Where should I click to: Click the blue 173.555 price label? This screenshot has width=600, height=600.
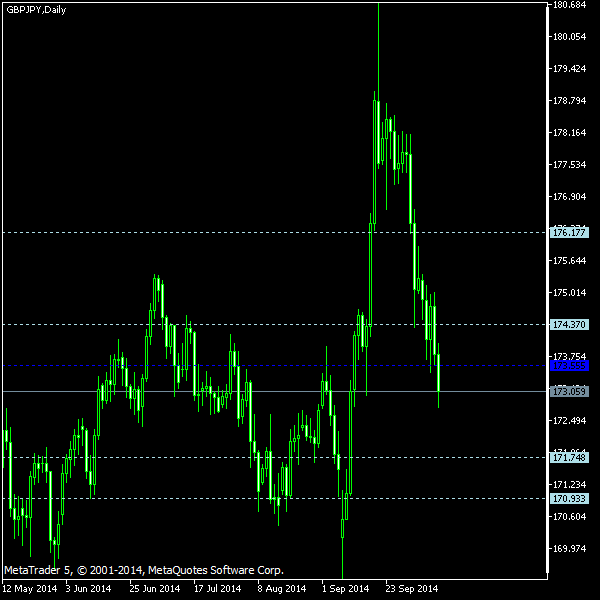tap(569, 365)
